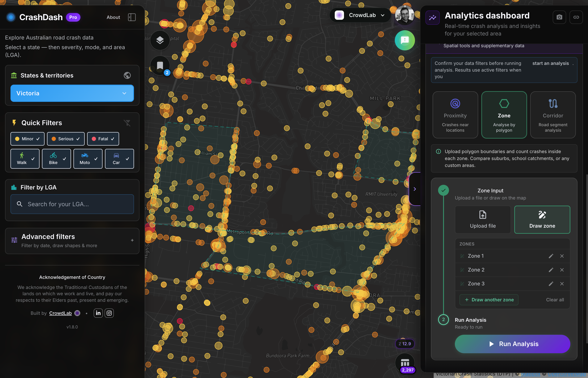Click inside the Search for your LGA field

point(72,204)
